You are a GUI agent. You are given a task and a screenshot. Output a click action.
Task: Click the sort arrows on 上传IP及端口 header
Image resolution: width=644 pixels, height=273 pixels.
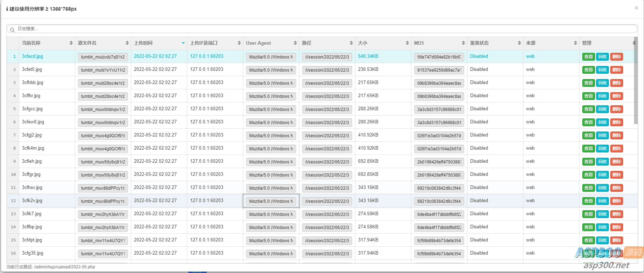click(239, 43)
